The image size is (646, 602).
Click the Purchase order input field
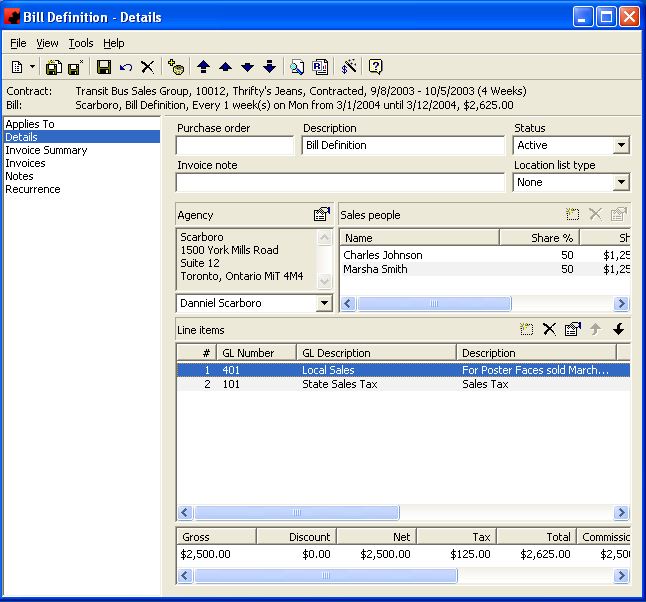236,146
